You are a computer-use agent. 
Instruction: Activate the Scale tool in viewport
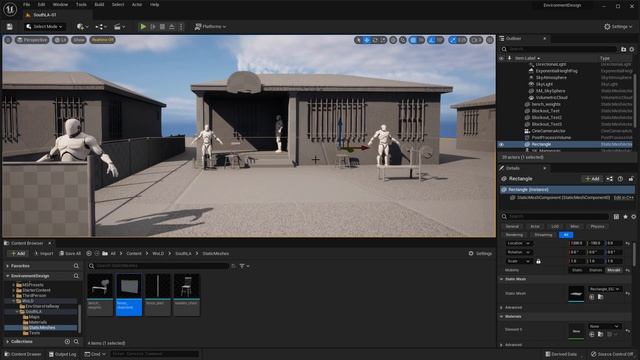pyautogui.click(x=383, y=40)
